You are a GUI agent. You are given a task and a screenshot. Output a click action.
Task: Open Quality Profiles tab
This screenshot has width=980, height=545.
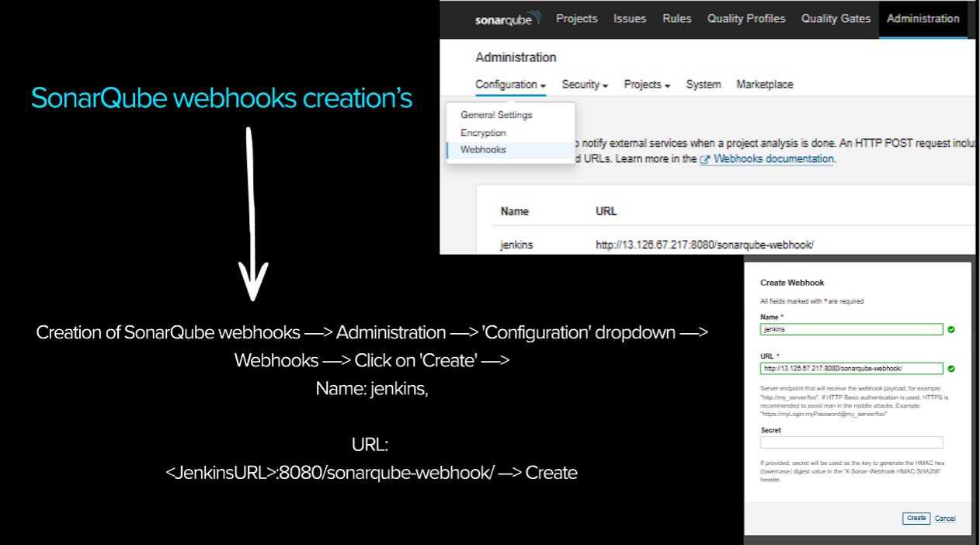click(x=746, y=19)
